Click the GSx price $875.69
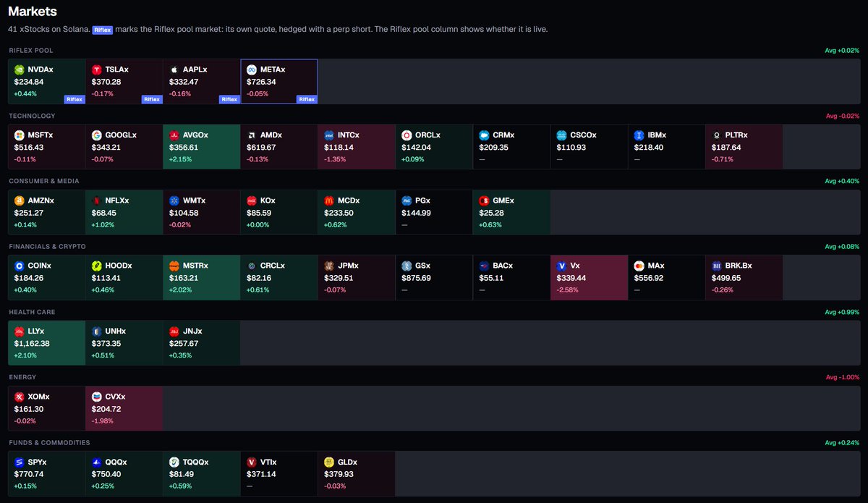This screenshot has width=868, height=503. click(x=416, y=278)
